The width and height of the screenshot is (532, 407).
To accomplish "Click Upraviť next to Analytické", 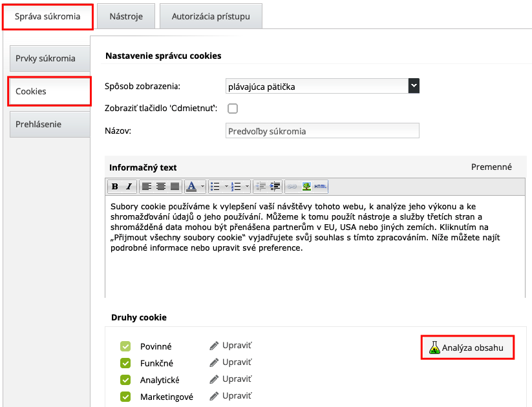I will tap(230, 379).
